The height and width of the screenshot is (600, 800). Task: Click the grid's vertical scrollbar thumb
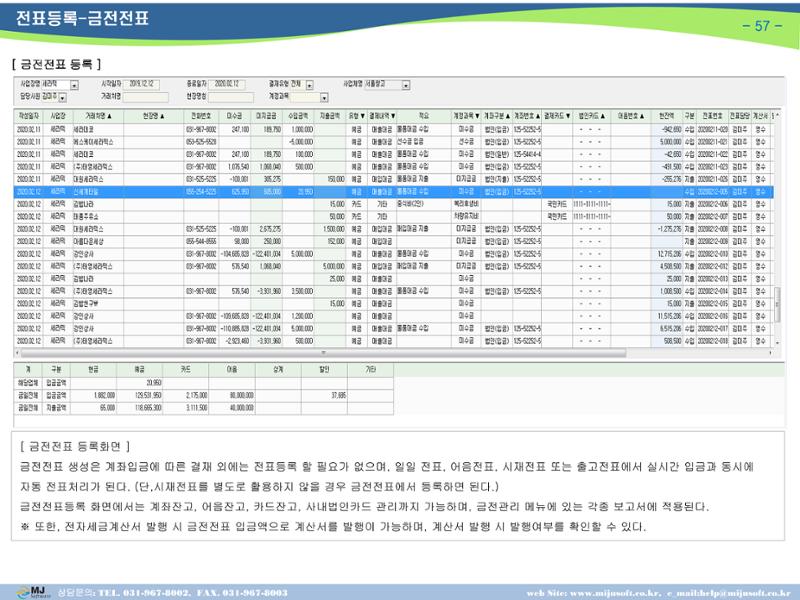(777, 305)
